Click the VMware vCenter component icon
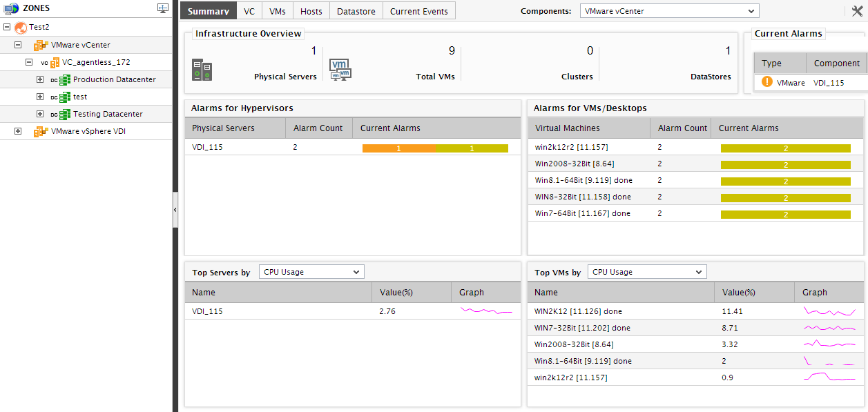This screenshot has width=868, height=412. pyautogui.click(x=41, y=45)
